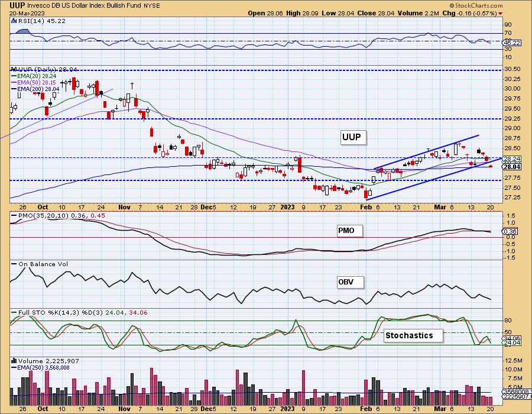The image size is (532, 414).
Task: Click the candlestick icon beside UUP (Daily) legend
Action: (14, 69)
